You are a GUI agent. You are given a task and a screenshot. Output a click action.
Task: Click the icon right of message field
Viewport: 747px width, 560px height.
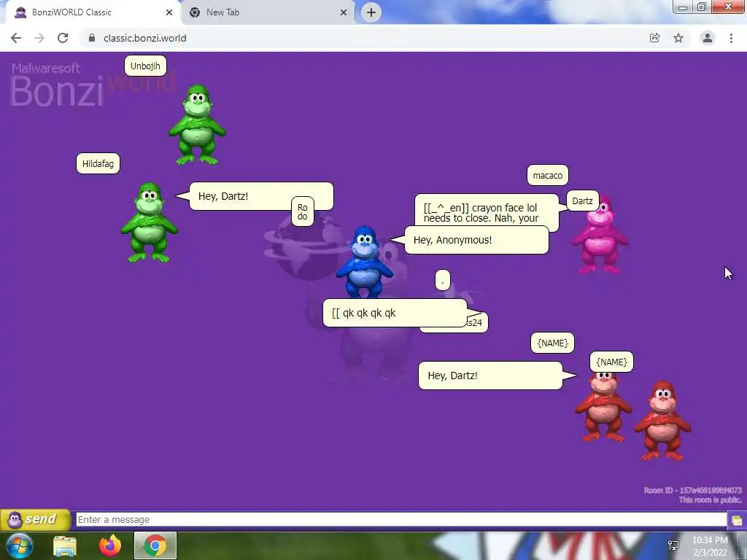tap(737, 520)
